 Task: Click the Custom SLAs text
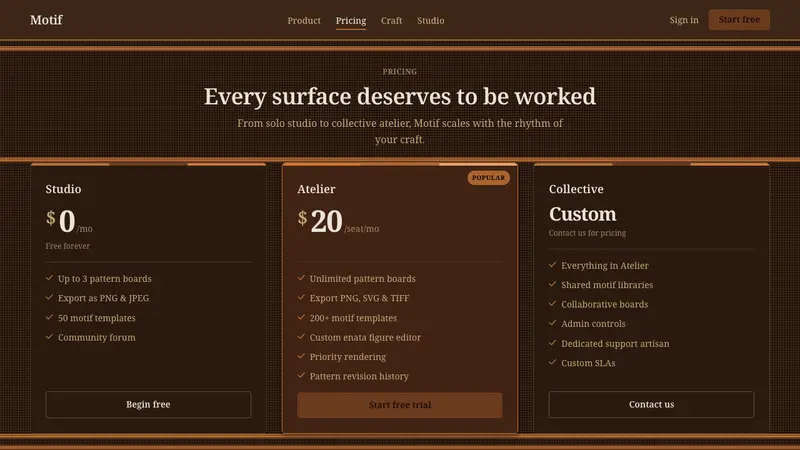(588, 363)
